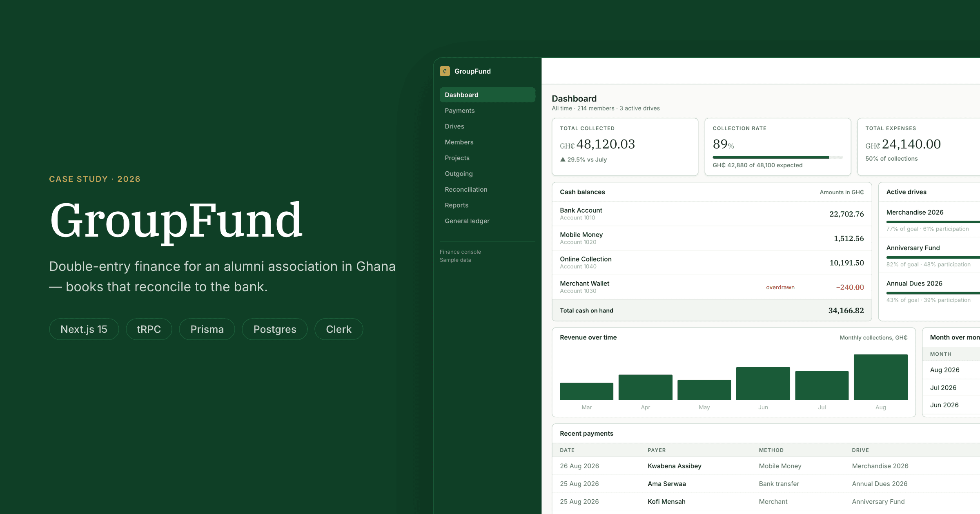
Task: Select Members in the sidebar
Action: click(487, 142)
